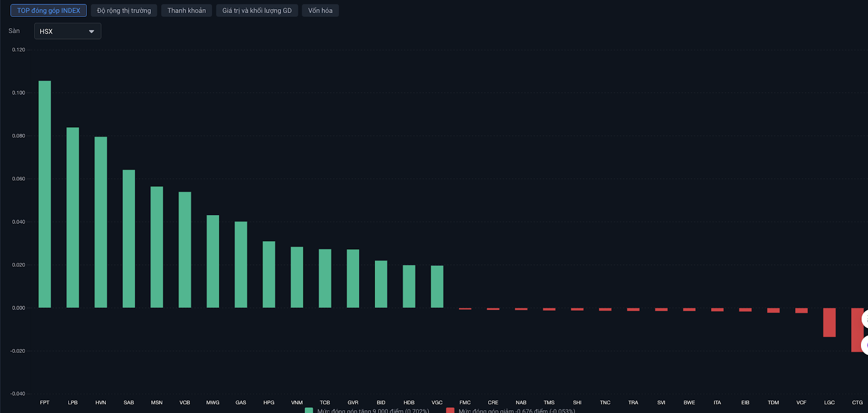Switch to Độ rộng thị trường tab
Viewport: 868px width, 413px height.
coord(124,10)
